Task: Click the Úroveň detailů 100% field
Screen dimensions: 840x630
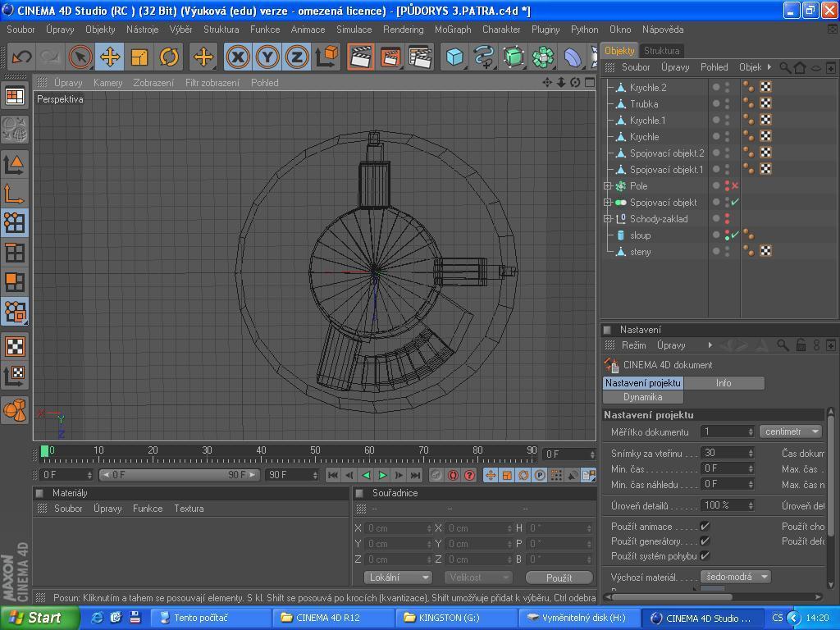Action: (x=728, y=505)
